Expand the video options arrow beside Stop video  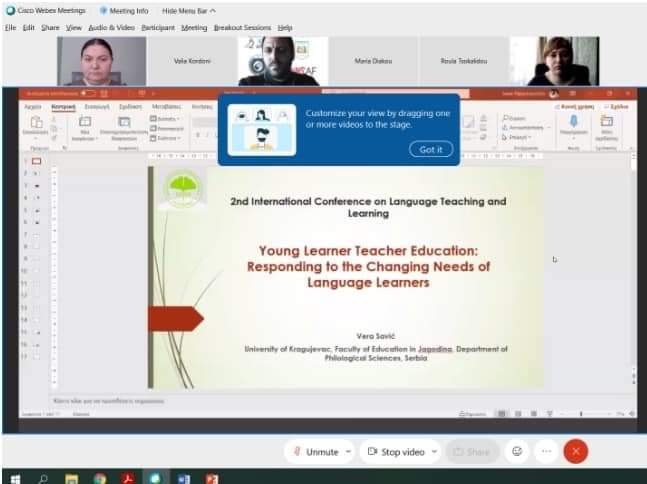[x=434, y=452]
